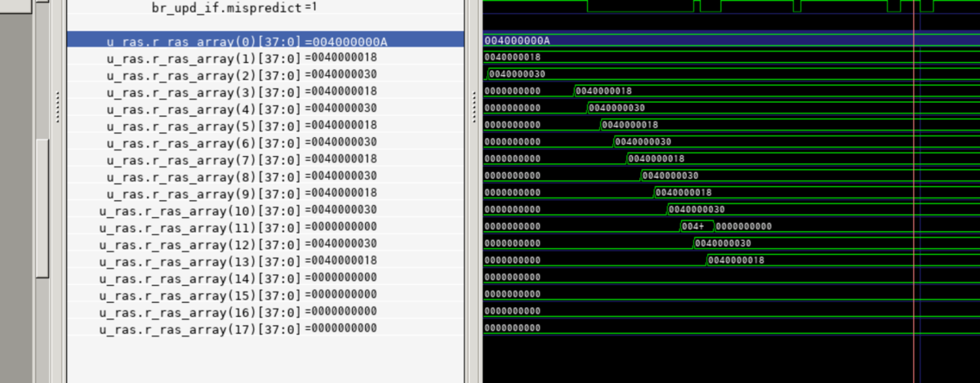Click the initial 0000000000 segment in array(13) waveform
This screenshot has width=980, height=383.
pyautogui.click(x=512, y=261)
